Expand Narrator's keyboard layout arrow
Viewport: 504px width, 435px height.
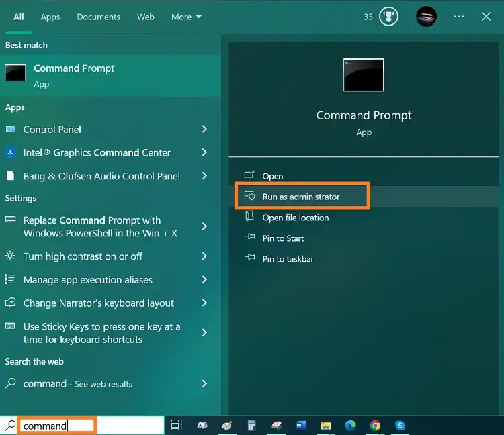tap(204, 303)
